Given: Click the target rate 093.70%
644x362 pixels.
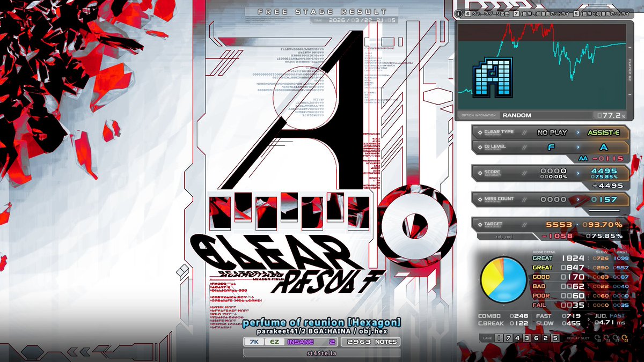Looking at the screenshot, I should [x=602, y=225].
